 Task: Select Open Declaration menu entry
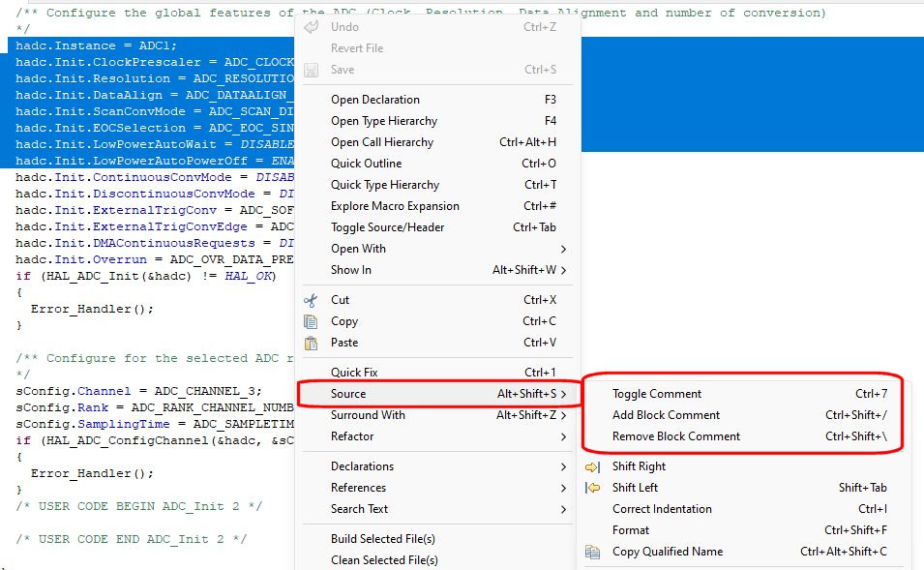(437, 100)
